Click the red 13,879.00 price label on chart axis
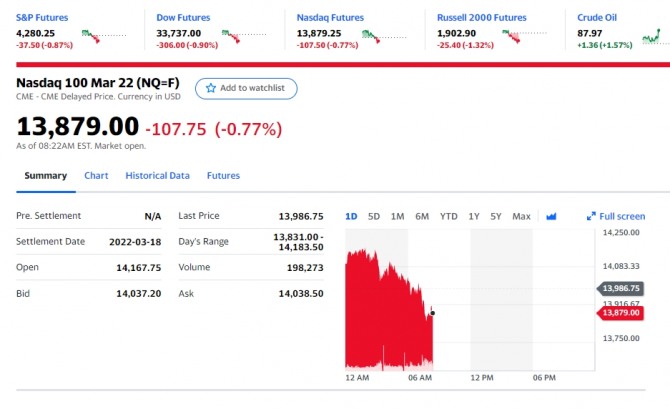This screenshot has height=409, width=670. pyautogui.click(x=620, y=313)
